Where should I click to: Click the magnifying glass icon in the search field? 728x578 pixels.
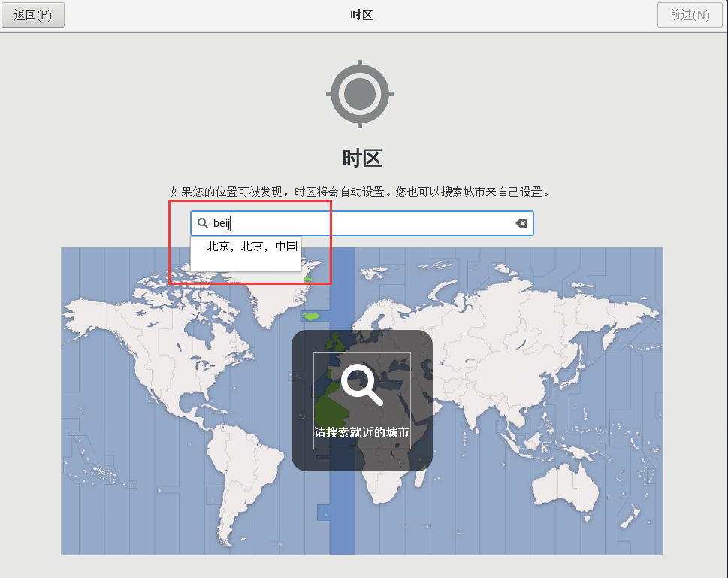pos(201,222)
